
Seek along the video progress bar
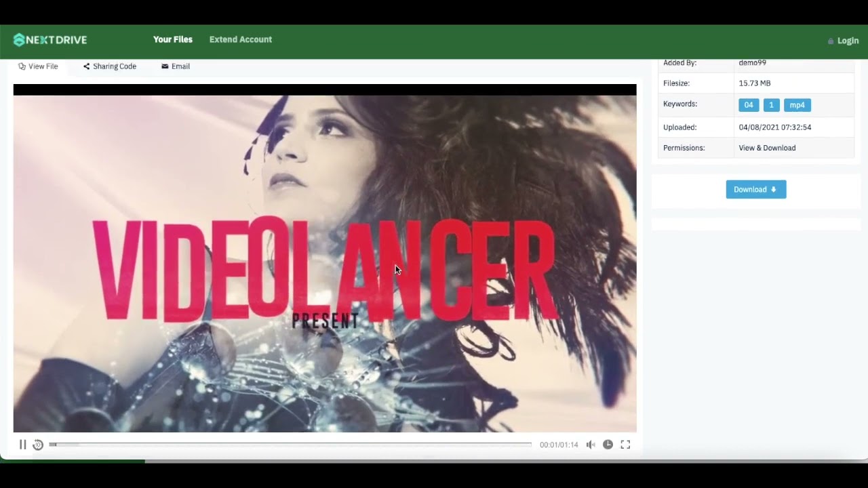click(x=290, y=445)
